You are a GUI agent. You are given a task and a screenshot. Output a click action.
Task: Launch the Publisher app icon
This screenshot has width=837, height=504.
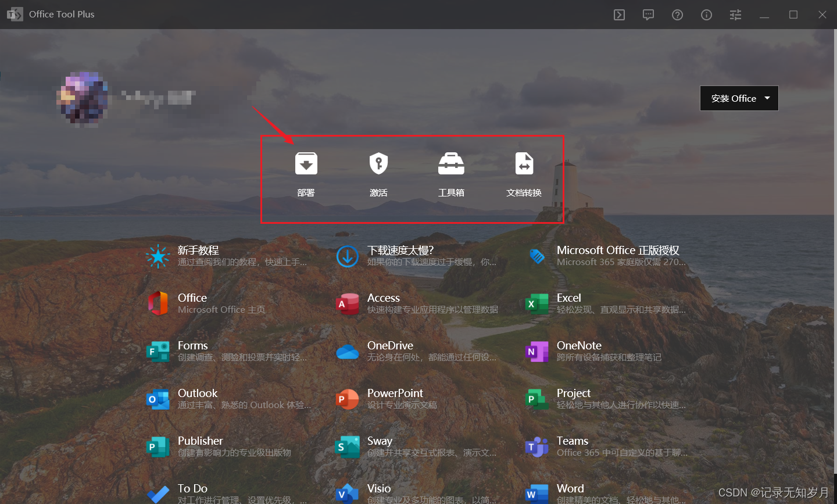pyautogui.click(x=158, y=446)
